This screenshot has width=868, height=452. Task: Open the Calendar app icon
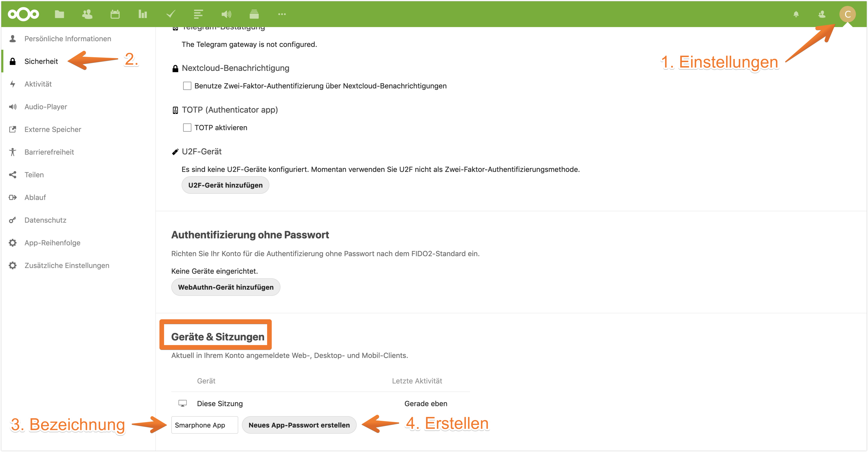115,14
